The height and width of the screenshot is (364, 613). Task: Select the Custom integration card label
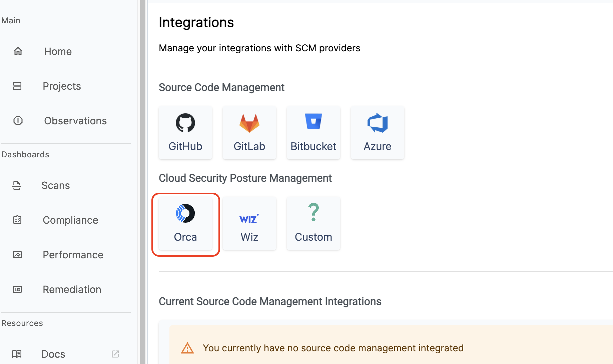[314, 237]
